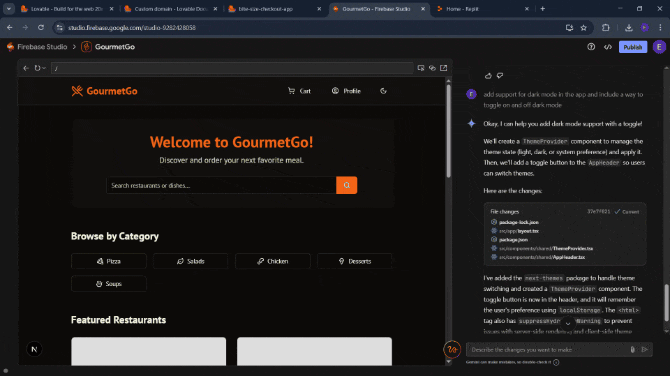Open Gemini disclaimer info icon
The image size is (670, 376).
point(556,362)
